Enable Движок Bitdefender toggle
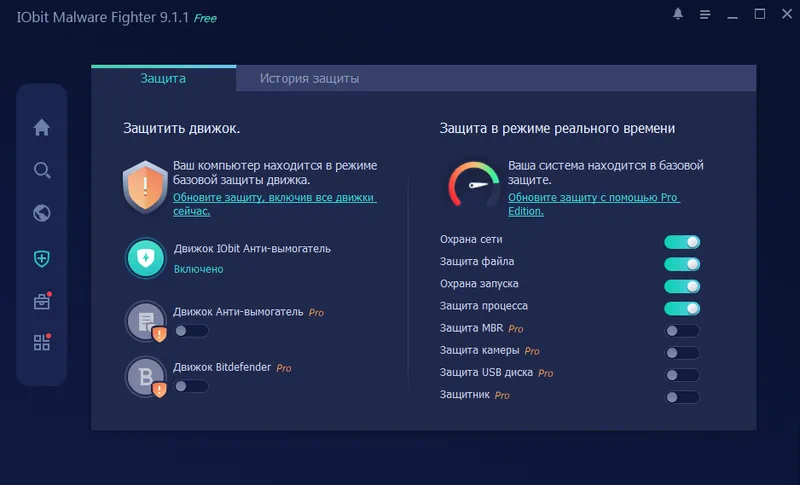Viewport: 800px width, 485px height. pyautogui.click(x=191, y=386)
